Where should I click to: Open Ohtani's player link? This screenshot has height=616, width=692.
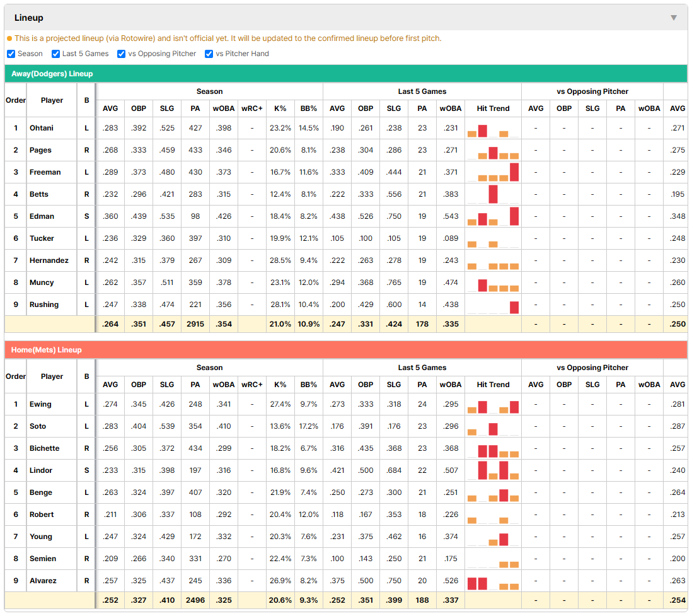pyautogui.click(x=42, y=128)
